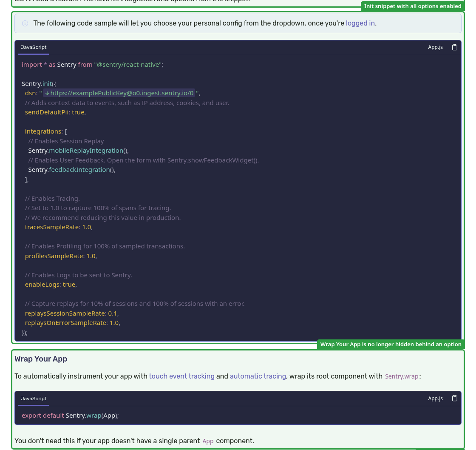
Task: Click the 'sendDefaultPii: true,' line
Action: pyautogui.click(x=55, y=112)
